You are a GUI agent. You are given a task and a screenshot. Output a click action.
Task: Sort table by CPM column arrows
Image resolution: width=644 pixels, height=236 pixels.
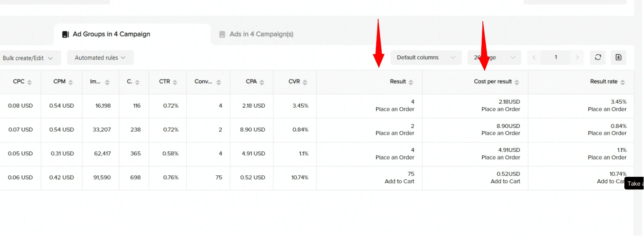70,82
